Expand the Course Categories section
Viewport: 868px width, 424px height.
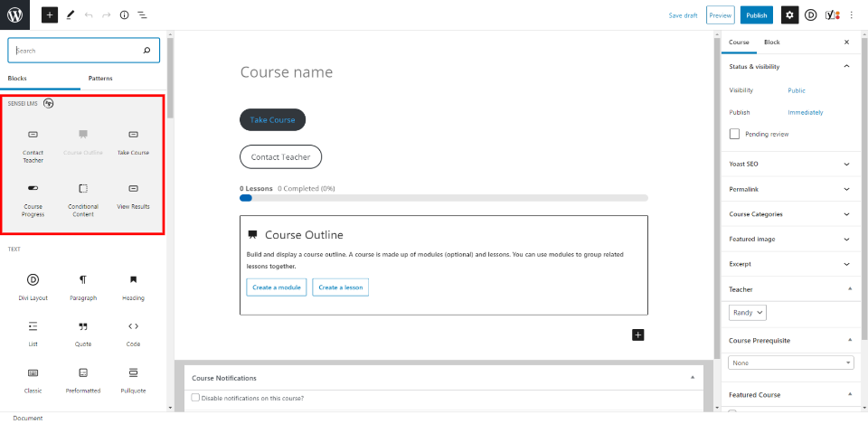pyautogui.click(x=790, y=214)
